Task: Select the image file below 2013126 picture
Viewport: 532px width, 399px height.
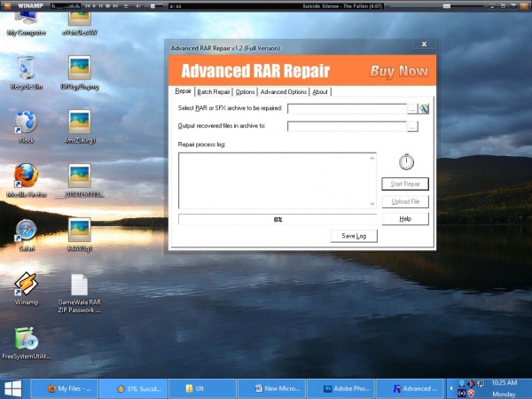Action: (80, 235)
